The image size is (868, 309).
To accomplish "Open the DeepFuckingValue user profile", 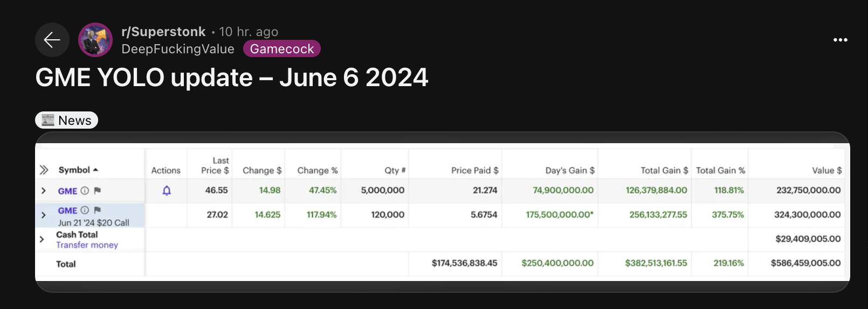I will pyautogui.click(x=178, y=49).
